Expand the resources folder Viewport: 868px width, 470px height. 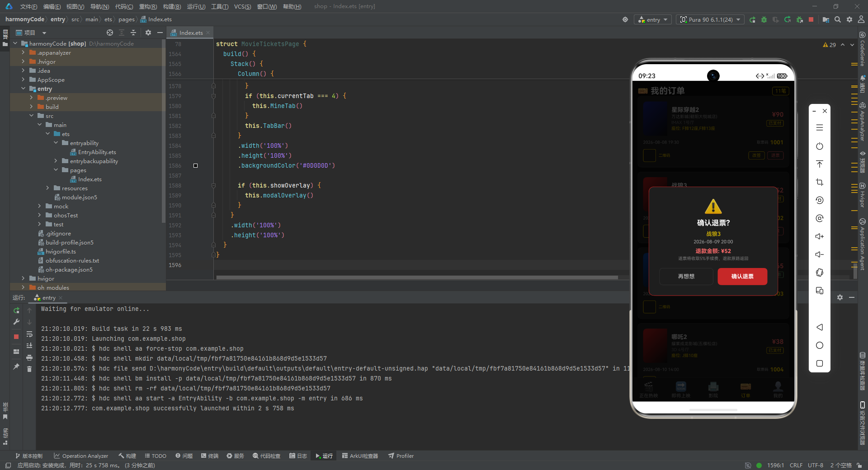47,188
